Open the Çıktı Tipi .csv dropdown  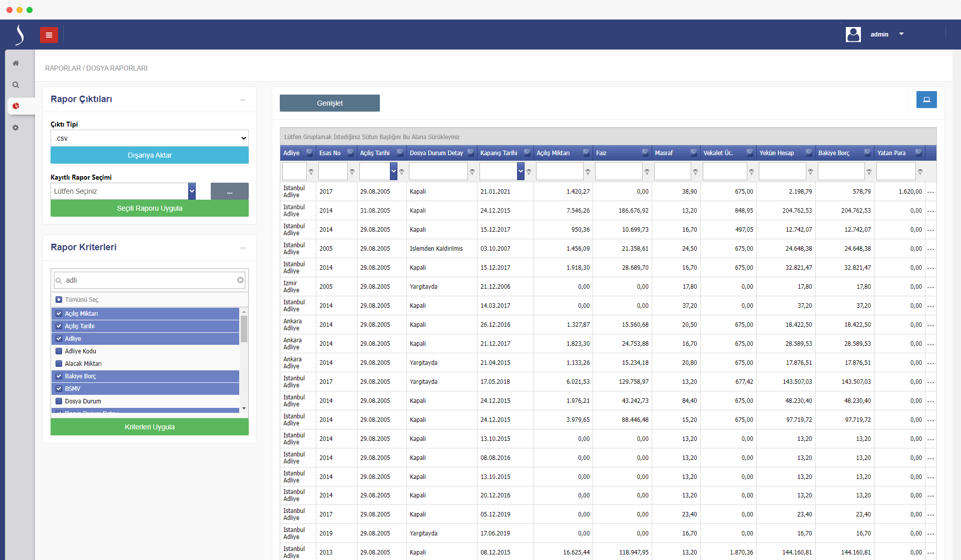[149, 138]
